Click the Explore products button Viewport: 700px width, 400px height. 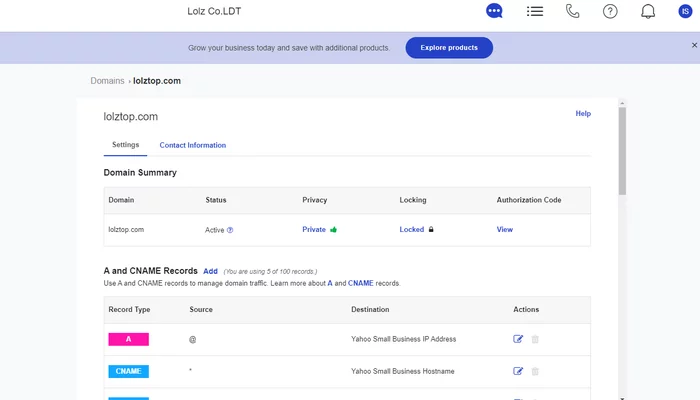(449, 48)
